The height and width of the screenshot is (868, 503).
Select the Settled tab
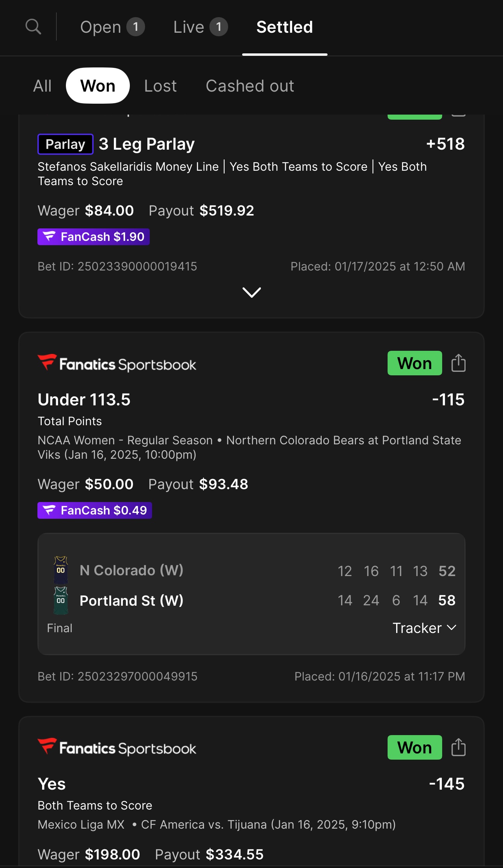285,27
